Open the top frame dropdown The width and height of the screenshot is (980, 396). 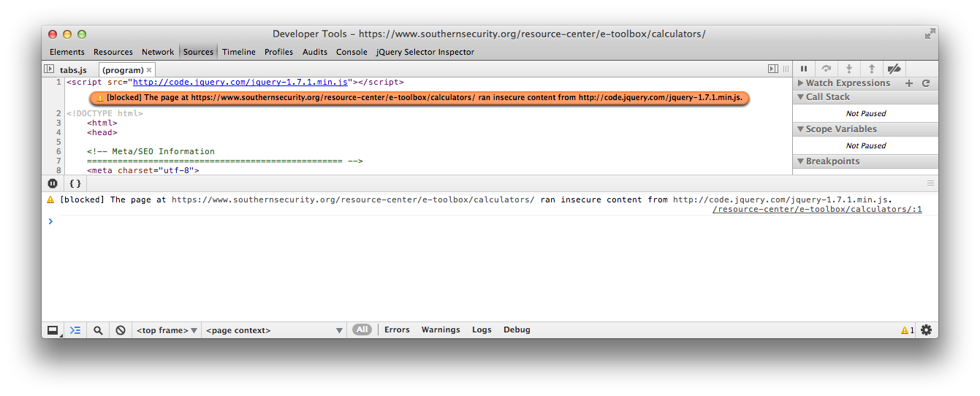[x=167, y=330]
